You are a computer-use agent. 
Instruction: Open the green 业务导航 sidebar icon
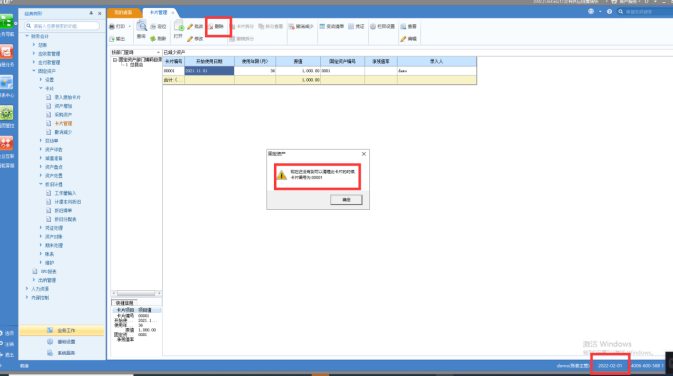[6, 21]
